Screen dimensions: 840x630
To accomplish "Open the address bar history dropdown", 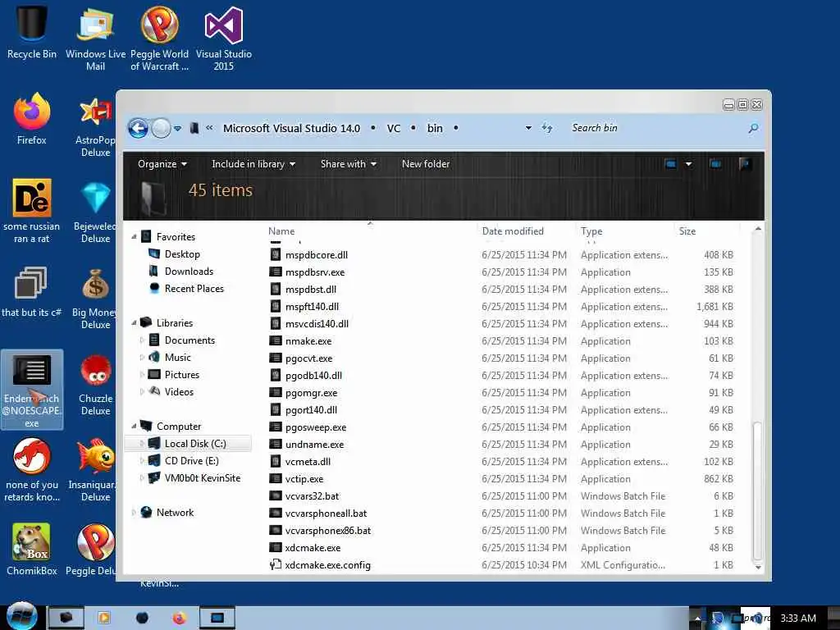I will (528, 128).
